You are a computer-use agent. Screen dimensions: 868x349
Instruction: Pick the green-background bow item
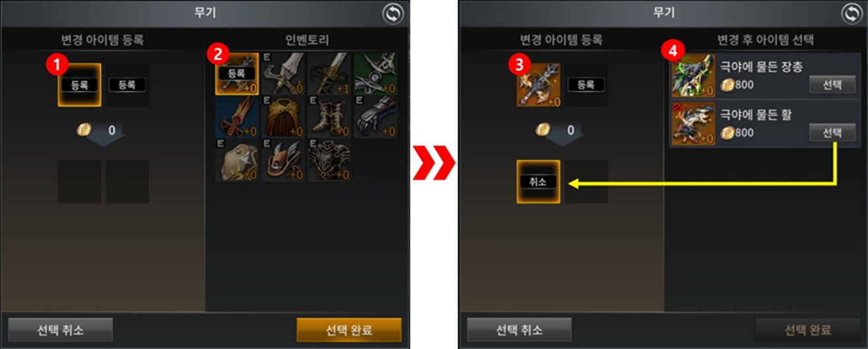tap(376, 74)
